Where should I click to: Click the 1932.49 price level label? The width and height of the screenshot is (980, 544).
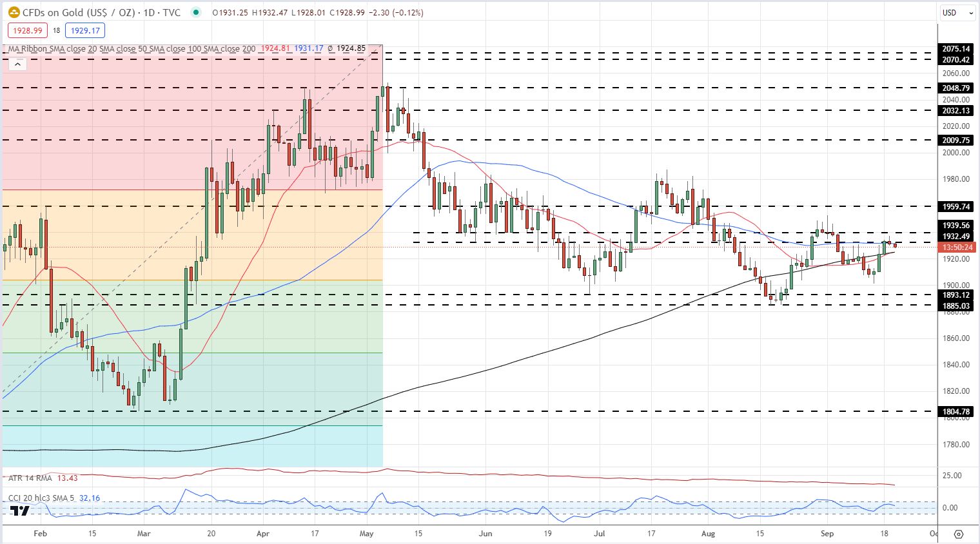(956, 236)
